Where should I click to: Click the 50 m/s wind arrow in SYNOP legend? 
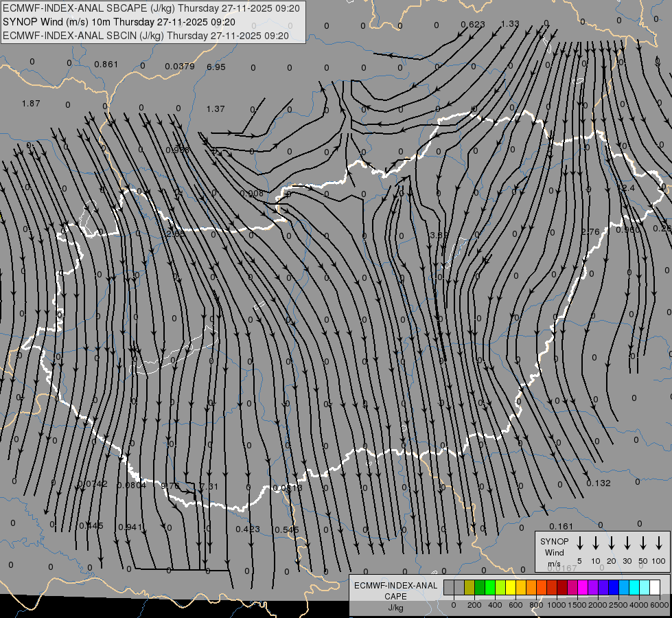coord(643,543)
